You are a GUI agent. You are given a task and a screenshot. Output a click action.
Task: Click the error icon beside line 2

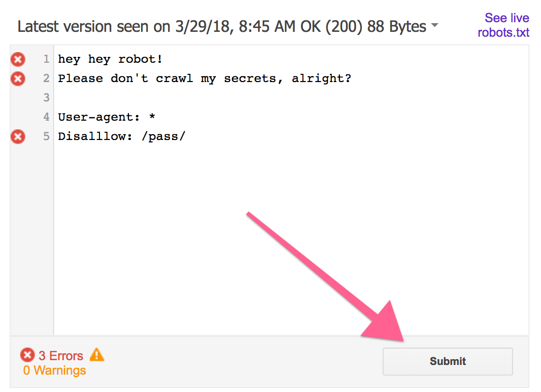(18, 78)
